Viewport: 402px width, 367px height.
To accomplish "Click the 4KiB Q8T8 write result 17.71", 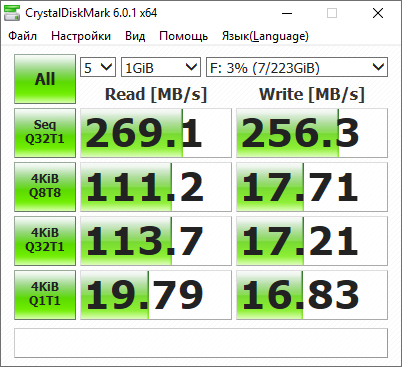I will (312, 187).
